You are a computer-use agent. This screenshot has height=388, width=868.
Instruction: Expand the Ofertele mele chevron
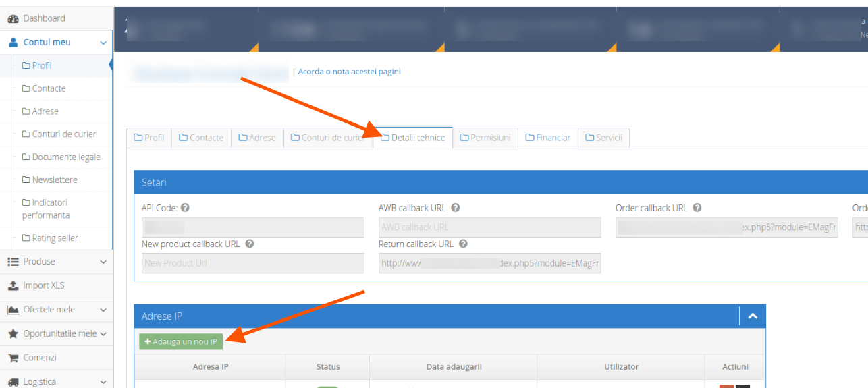coord(103,310)
